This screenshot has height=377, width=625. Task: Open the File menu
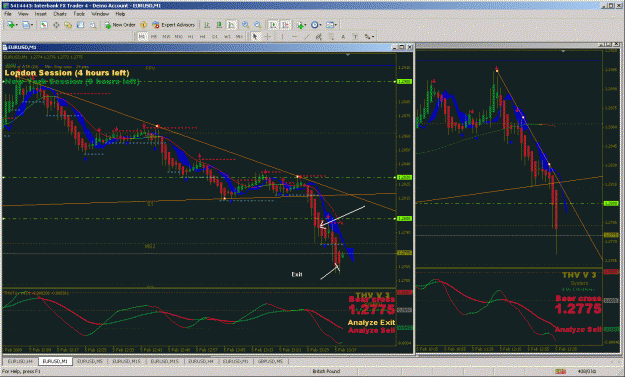pyautogui.click(x=8, y=14)
